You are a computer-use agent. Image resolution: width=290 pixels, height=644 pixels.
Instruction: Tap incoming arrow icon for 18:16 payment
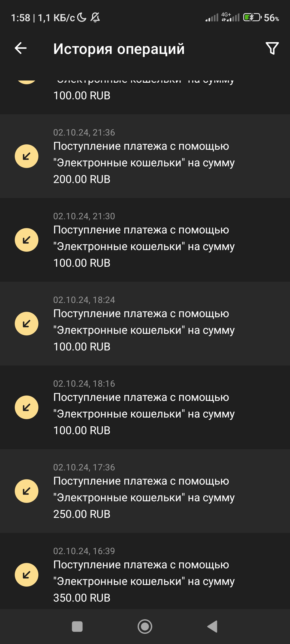[27, 407]
